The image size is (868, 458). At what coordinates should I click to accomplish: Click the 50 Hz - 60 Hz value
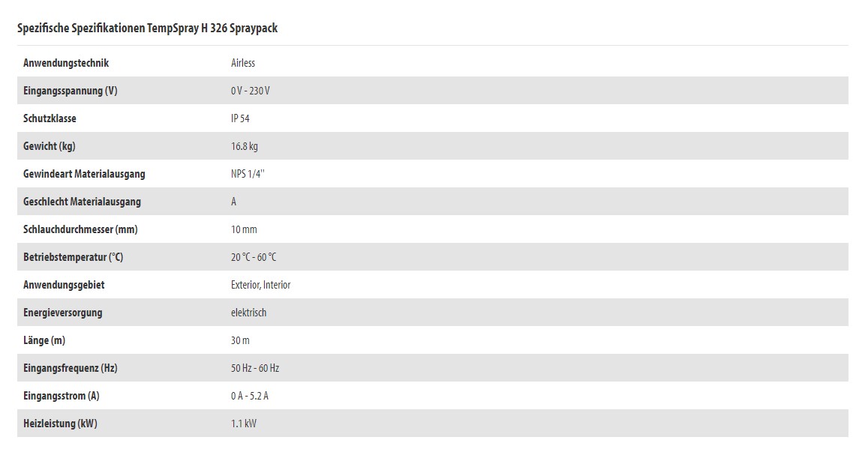(255, 368)
